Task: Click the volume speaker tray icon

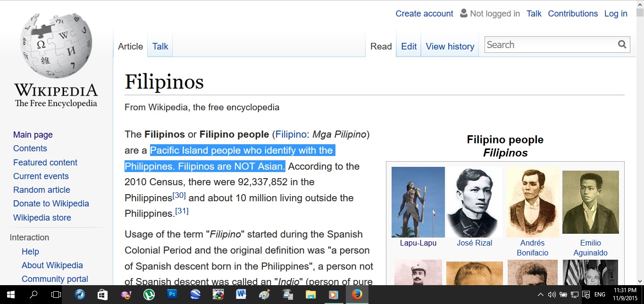Action: (552, 295)
